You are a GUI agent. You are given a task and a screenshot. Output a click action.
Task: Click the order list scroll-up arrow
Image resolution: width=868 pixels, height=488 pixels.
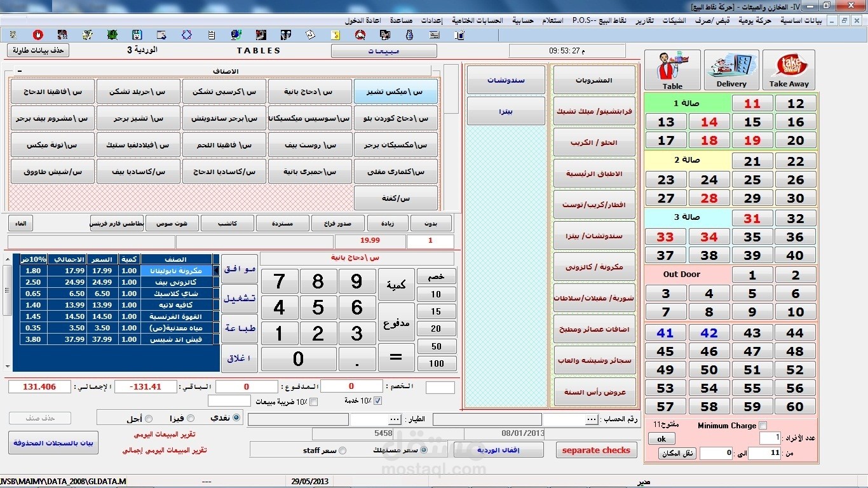coord(8,260)
